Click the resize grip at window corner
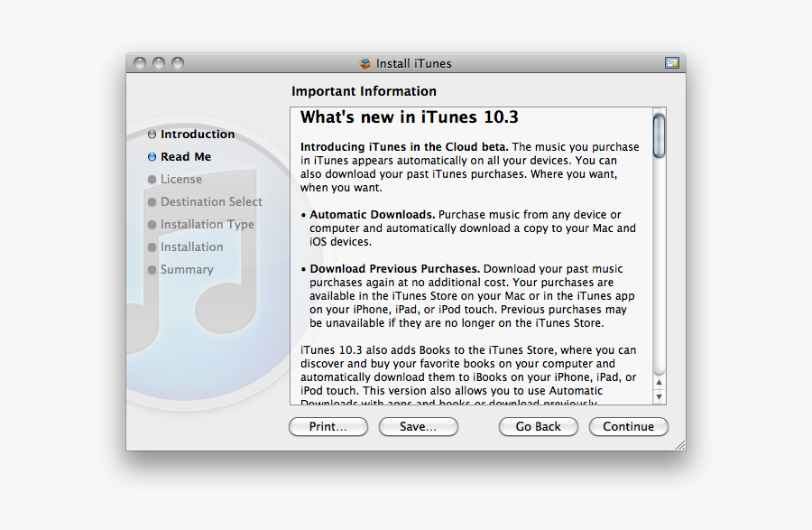The image size is (812, 530). 679,444
